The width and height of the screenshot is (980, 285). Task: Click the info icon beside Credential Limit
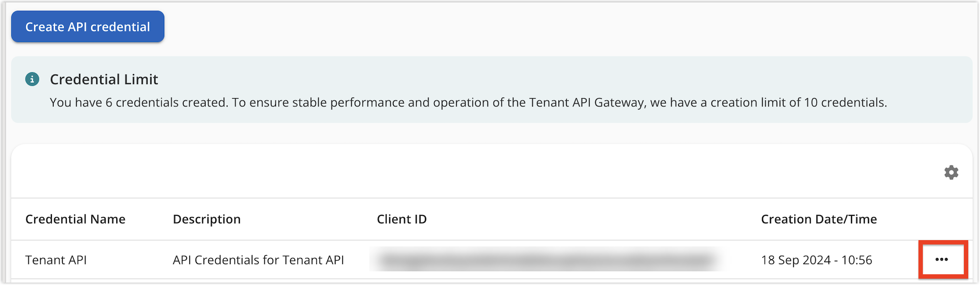click(32, 79)
